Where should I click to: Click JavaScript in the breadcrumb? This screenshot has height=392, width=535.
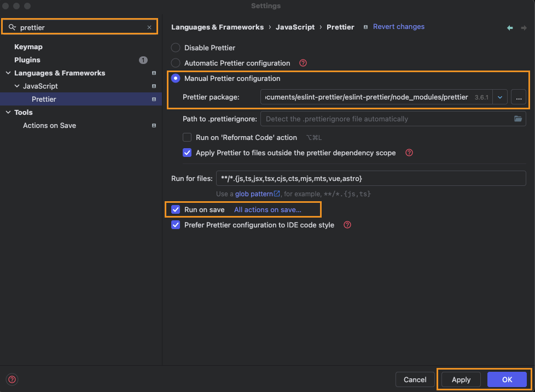click(295, 27)
